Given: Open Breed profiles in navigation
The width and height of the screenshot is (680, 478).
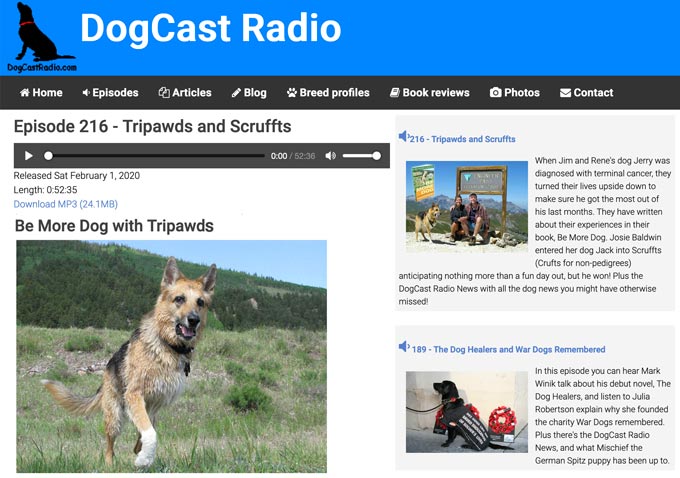Looking at the screenshot, I should pos(328,92).
